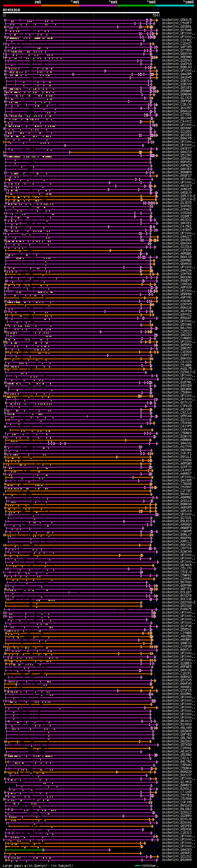The width and height of the screenshot is (197, 868).
Task: Click UniRef100_A8L089 hit name
Action: point(177,728)
